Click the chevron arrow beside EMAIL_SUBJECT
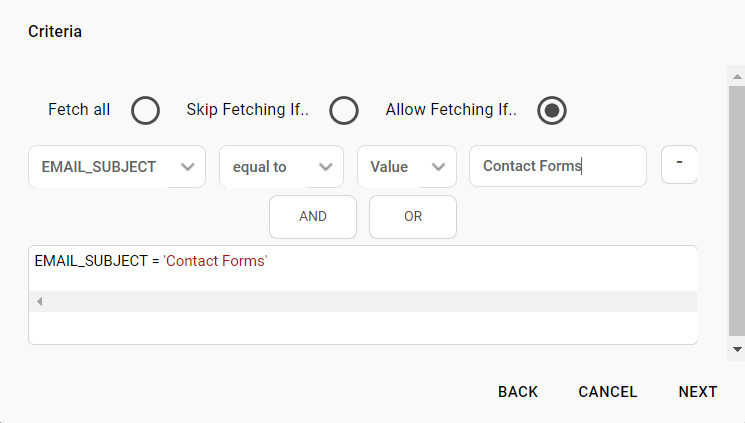The image size is (745, 423). [188, 167]
